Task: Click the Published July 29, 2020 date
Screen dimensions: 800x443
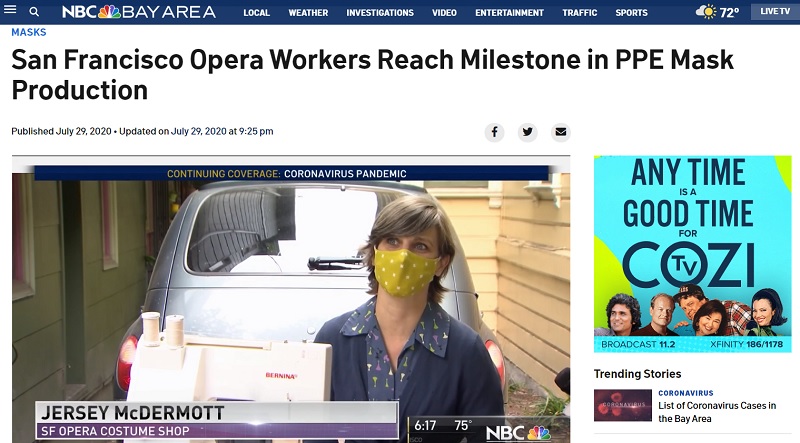Action: [61, 131]
